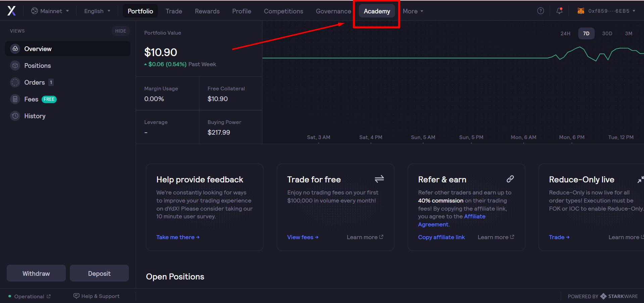Click the chain link icon on Refer & earn
This screenshot has height=303, width=644.
pos(510,179)
